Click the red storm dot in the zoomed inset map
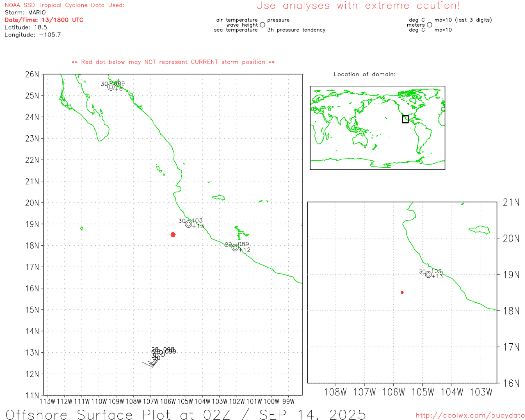 402,292
